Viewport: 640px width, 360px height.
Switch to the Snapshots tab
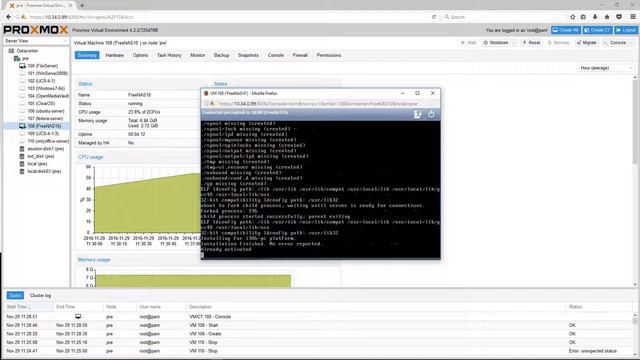click(248, 55)
